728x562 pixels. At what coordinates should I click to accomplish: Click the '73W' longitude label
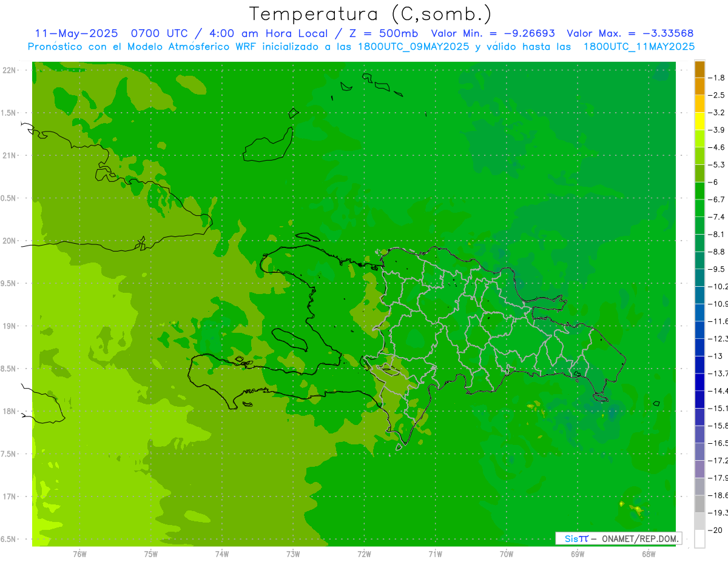click(x=293, y=554)
